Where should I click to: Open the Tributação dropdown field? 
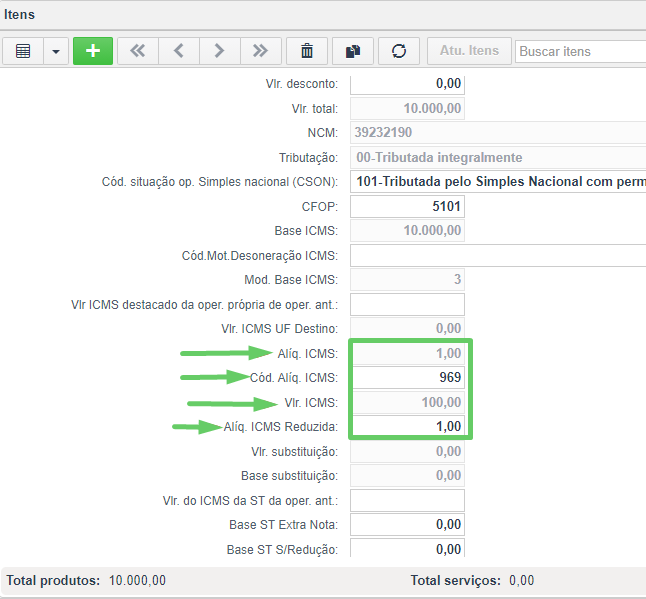click(x=498, y=157)
